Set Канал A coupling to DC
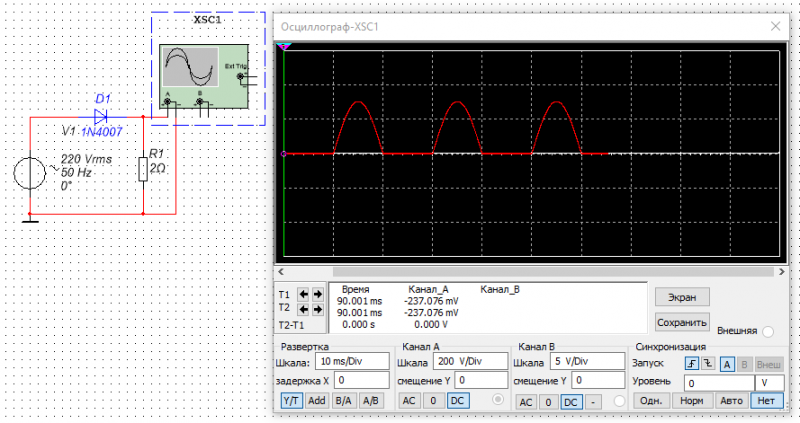This screenshot has width=800, height=423. point(458,401)
